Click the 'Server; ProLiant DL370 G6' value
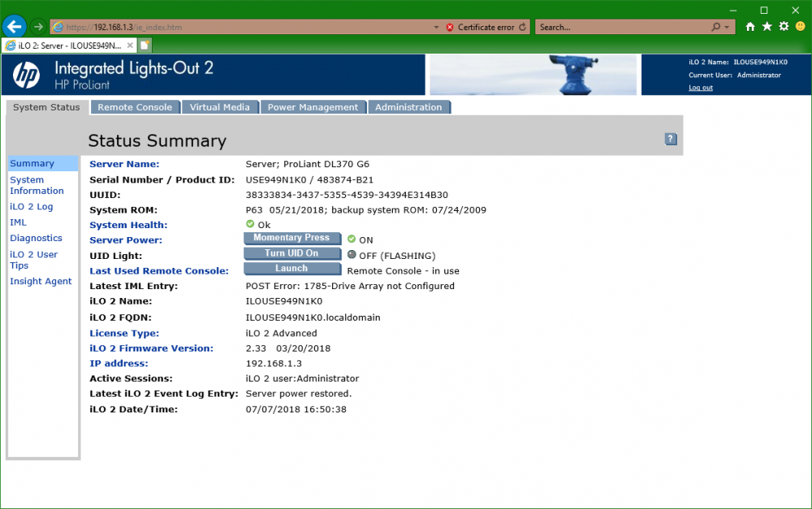The image size is (812, 509). tap(308, 164)
